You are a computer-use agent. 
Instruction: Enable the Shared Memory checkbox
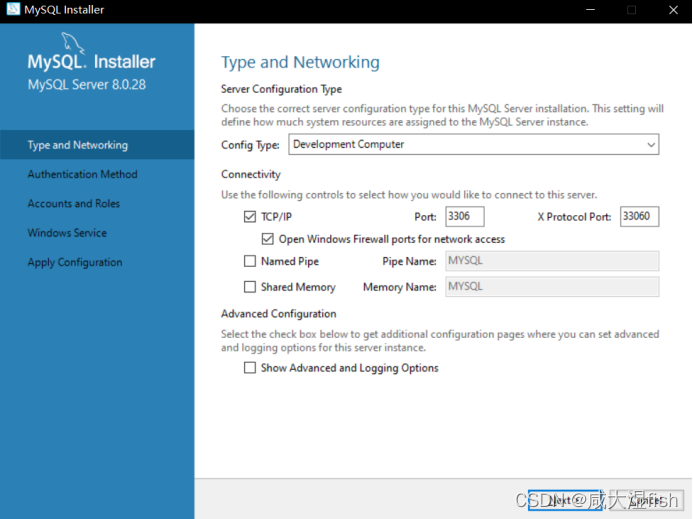tap(250, 287)
